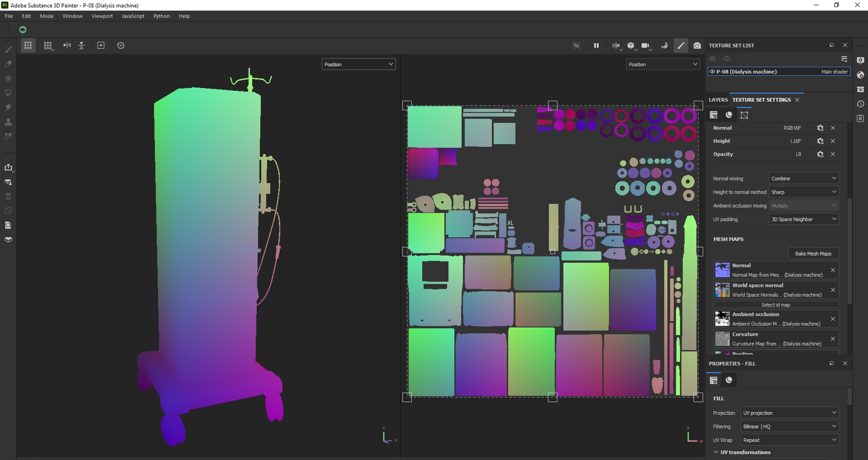Viewport: 868px width, 460px height.
Task: Open the 3D/2D view mode cube icon
Action: click(631, 45)
